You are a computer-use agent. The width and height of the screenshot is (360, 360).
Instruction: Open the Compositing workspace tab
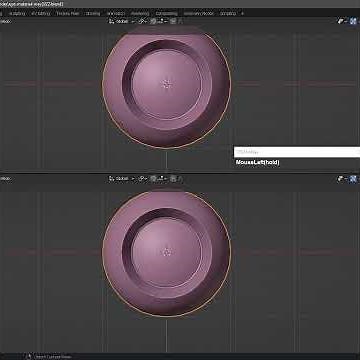(x=167, y=14)
